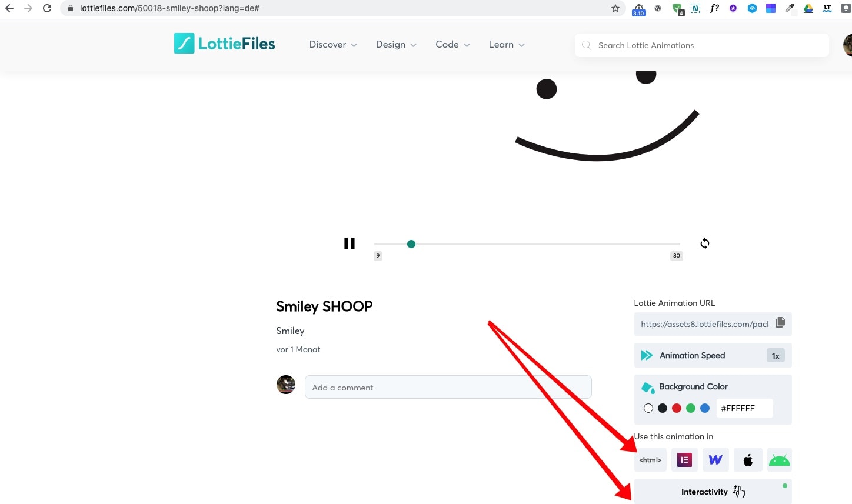Click the Apple iOS icon
852x504 pixels.
click(x=748, y=460)
